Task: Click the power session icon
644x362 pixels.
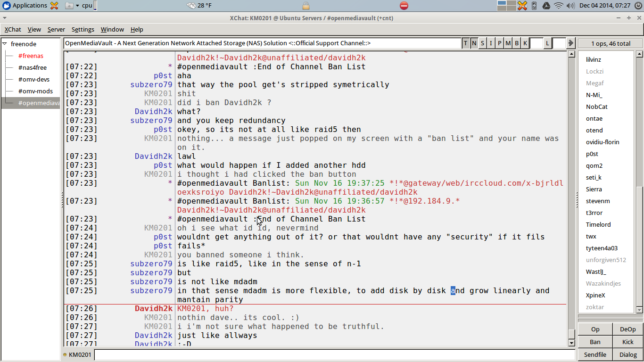Action: pyautogui.click(x=638, y=6)
